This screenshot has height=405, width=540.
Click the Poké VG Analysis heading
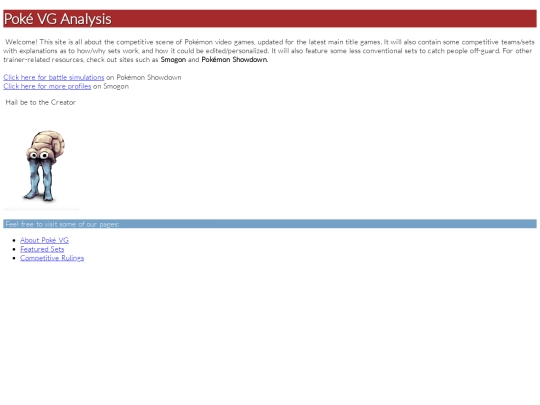point(58,19)
